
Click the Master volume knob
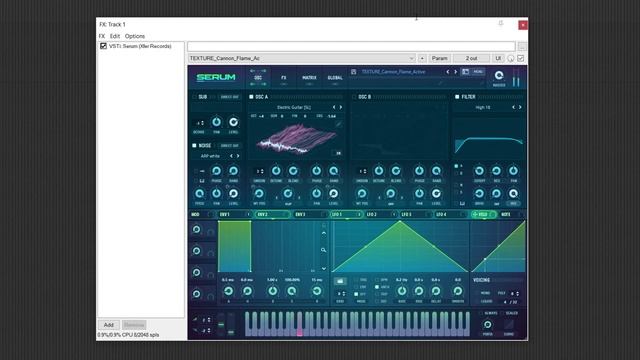(x=499, y=76)
